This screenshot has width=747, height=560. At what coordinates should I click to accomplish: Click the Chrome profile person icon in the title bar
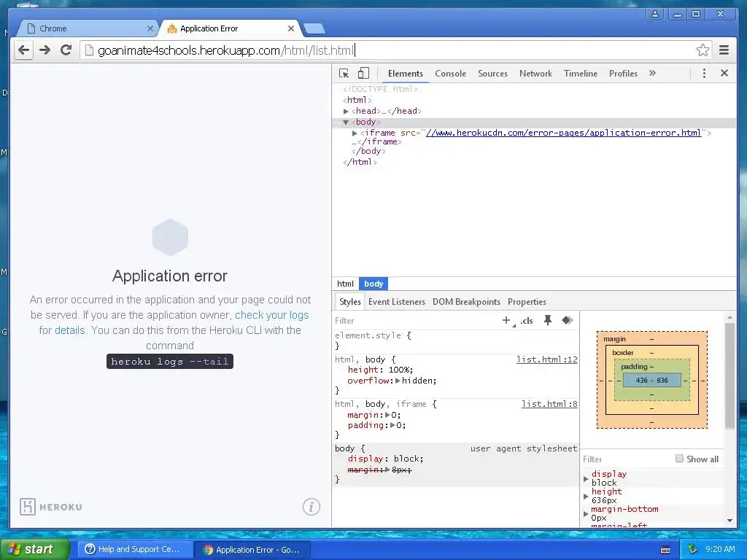pyautogui.click(x=655, y=14)
